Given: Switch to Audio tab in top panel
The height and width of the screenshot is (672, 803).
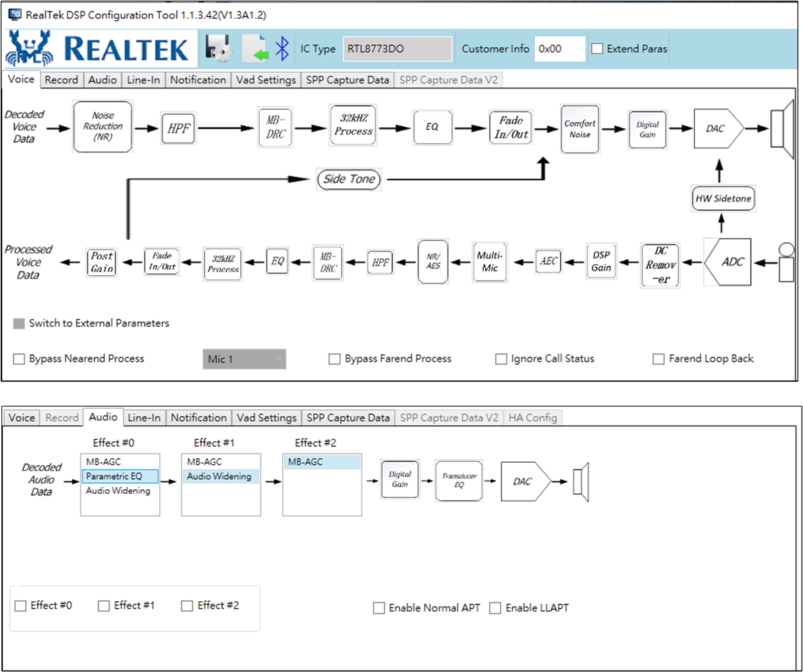Looking at the screenshot, I should pos(103,80).
